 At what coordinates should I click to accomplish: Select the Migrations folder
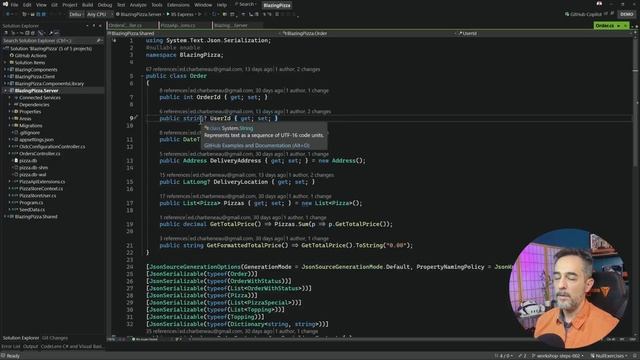[x=31, y=125]
